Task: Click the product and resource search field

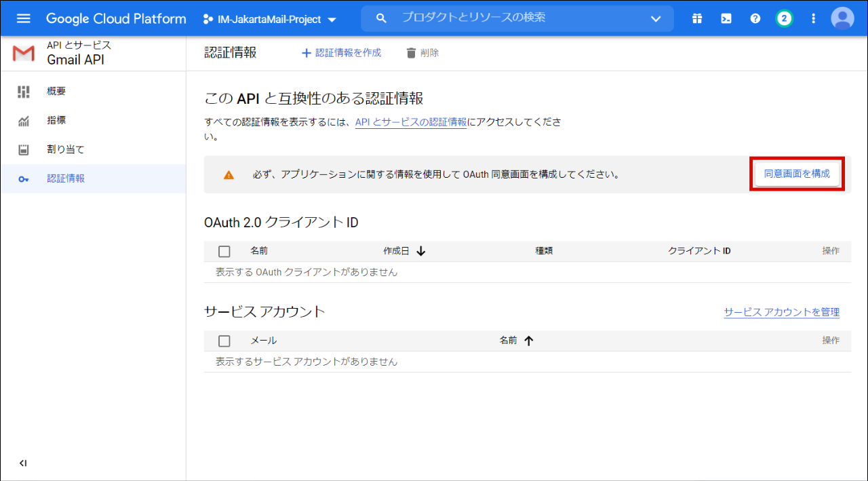Action: click(x=515, y=18)
